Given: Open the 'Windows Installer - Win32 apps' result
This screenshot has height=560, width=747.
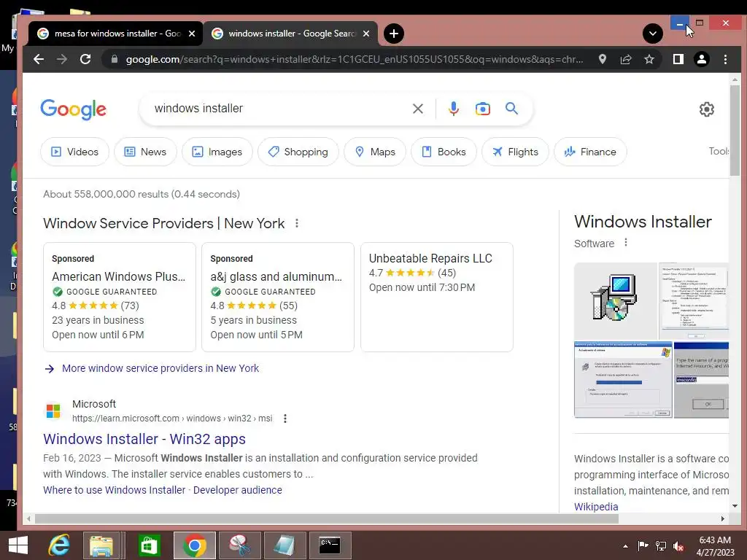Looking at the screenshot, I should pyautogui.click(x=144, y=439).
